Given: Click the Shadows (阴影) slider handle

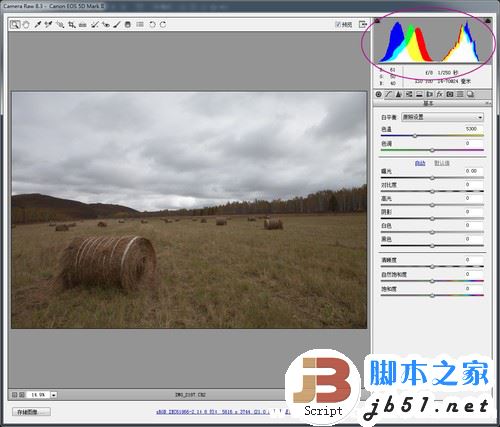Looking at the screenshot, I should coord(432,219).
